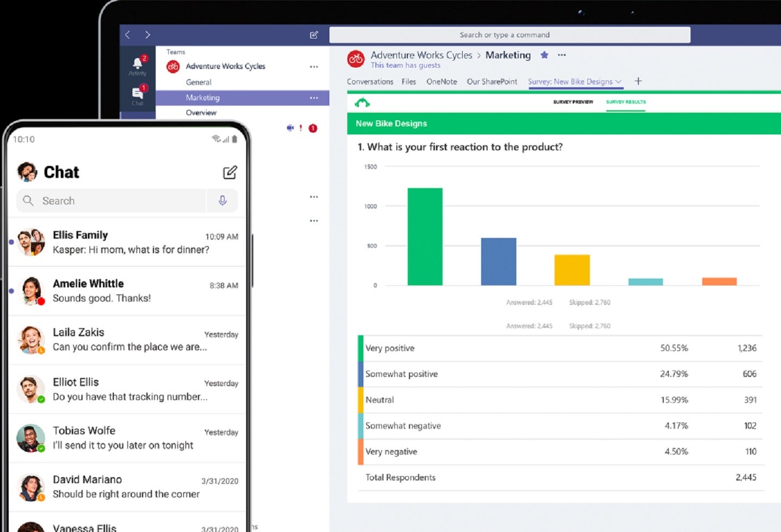Viewport: 781px width, 532px height.
Task: Open more options for Adventure Works Cycles team
Action: click(x=313, y=67)
